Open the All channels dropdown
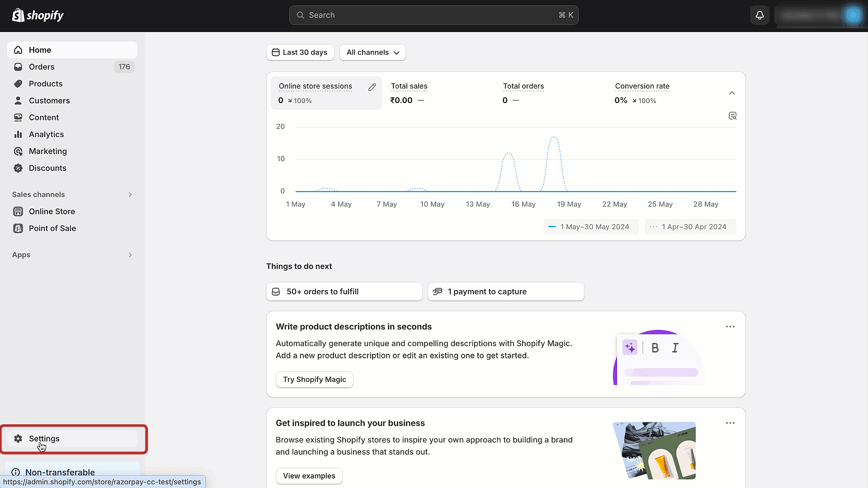This screenshot has width=868, height=488. pos(373,52)
